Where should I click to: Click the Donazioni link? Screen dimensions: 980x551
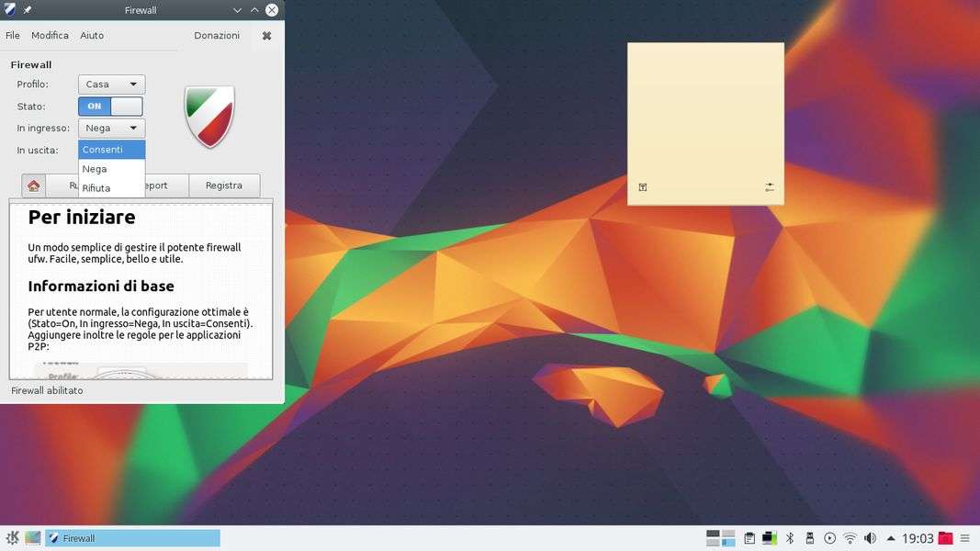(x=217, y=36)
